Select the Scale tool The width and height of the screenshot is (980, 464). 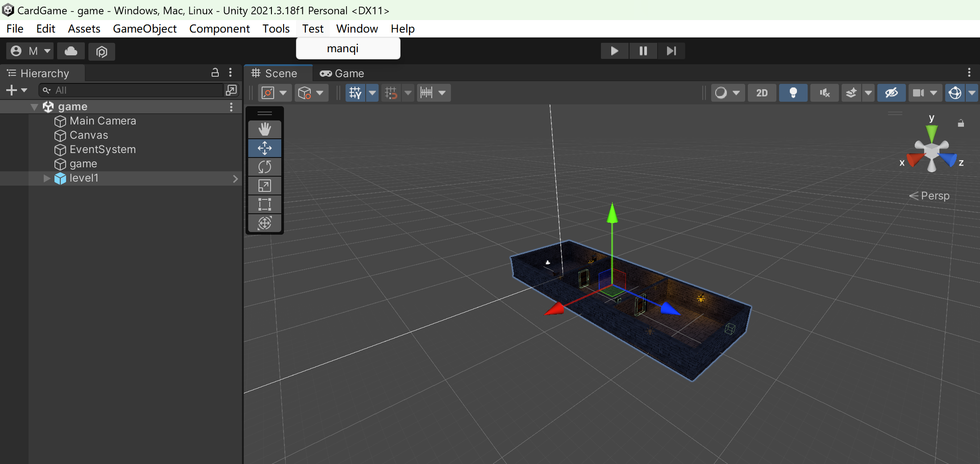[x=265, y=186]
